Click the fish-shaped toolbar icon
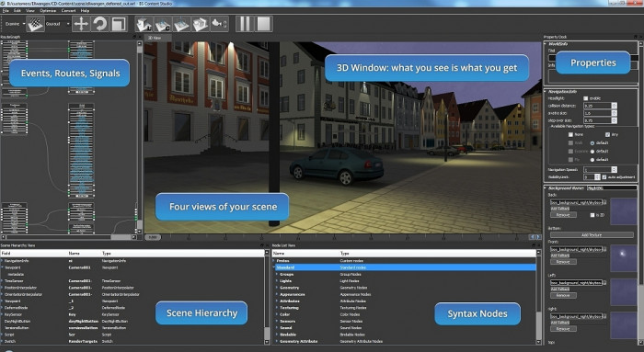The height and width of the screenshot is (352, 644). [219, 24]
